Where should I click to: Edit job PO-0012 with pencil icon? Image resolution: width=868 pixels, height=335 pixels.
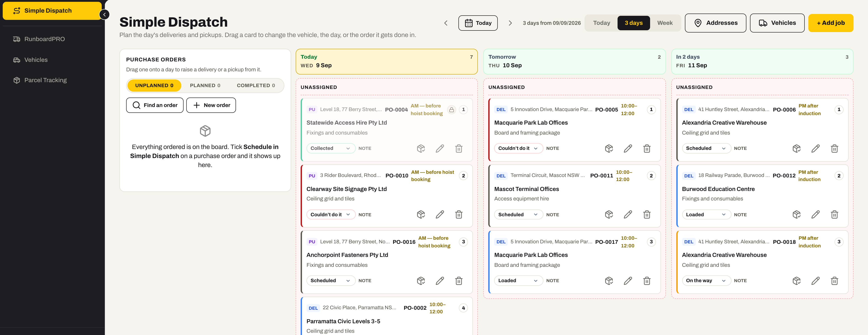pos(815,215)
